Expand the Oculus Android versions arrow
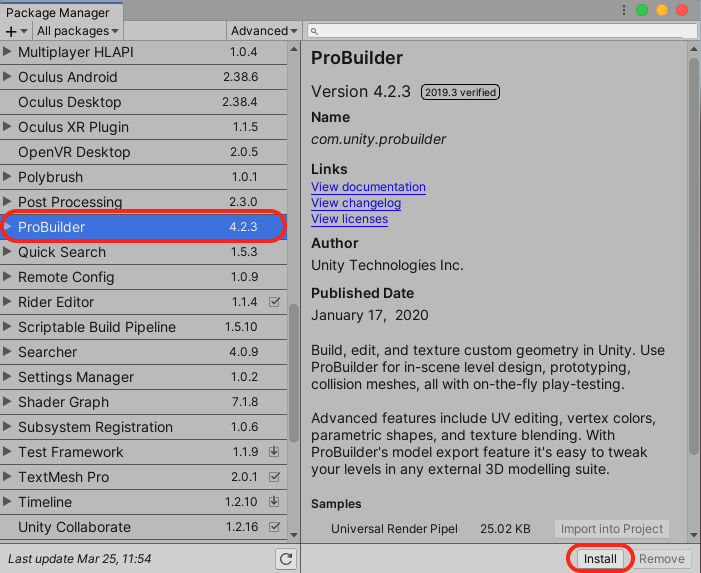The height and width of the screenshot is (573, 701). click(7, 76)
